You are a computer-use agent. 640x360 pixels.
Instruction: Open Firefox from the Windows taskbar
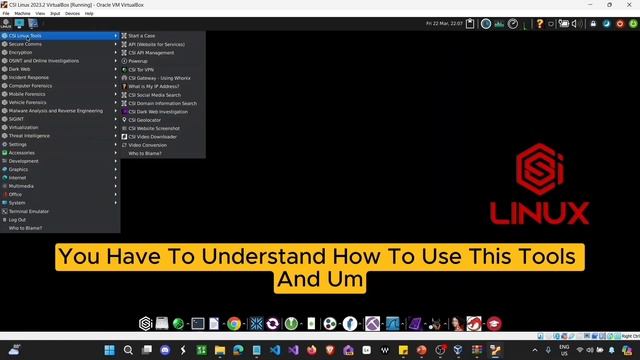click(x=311, y=350)
